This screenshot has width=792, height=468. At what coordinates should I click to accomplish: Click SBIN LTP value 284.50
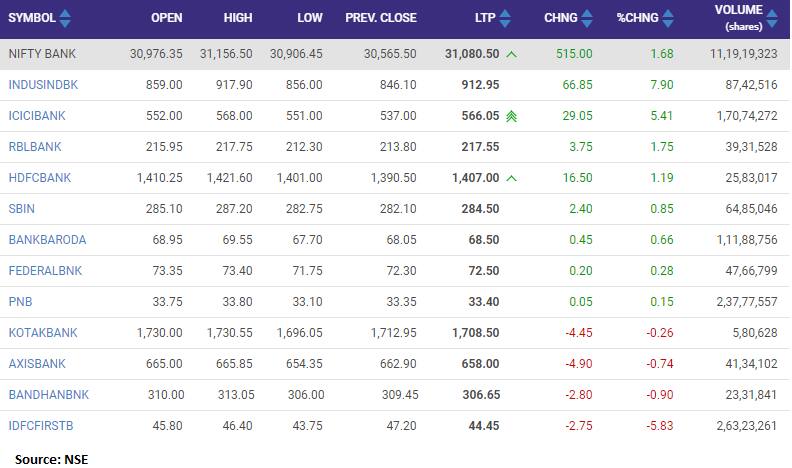click(x=480, y=209)
